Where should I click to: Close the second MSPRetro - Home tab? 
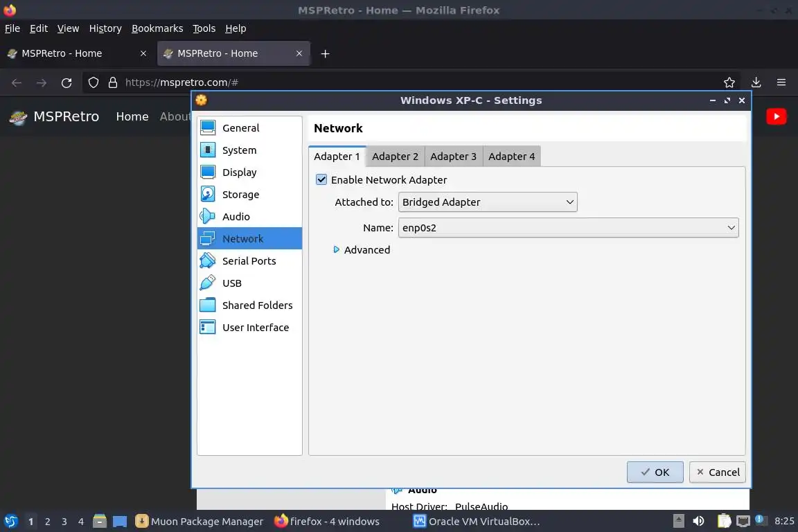pyautogui.click(x=299, y=53)
